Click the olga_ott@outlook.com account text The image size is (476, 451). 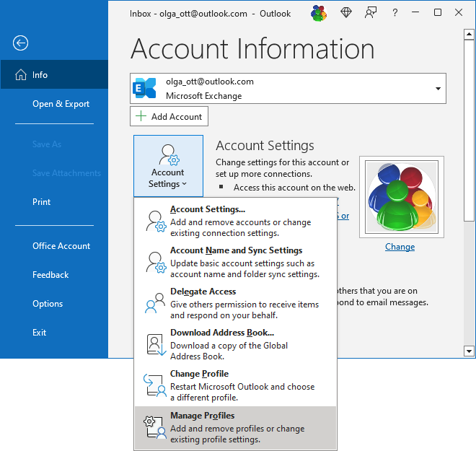click(210, 82)
